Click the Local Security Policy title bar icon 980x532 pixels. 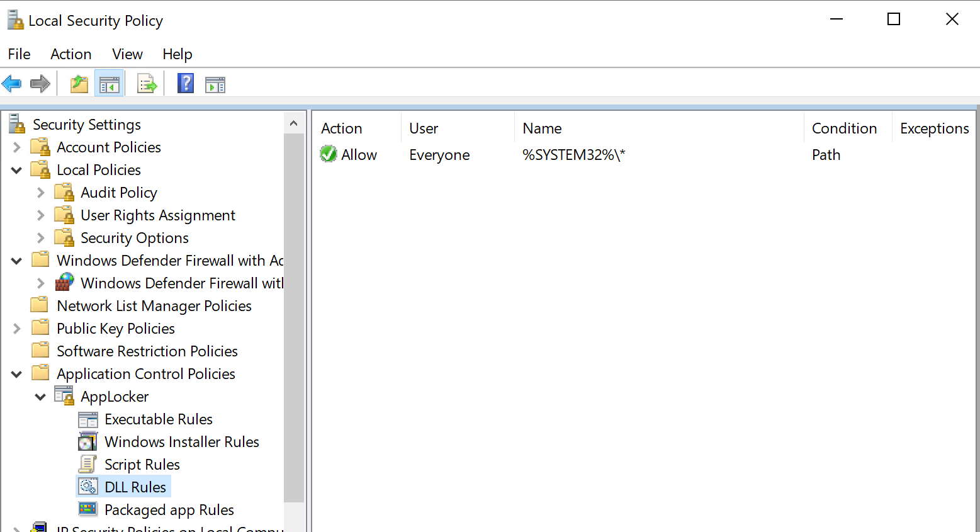16,20
